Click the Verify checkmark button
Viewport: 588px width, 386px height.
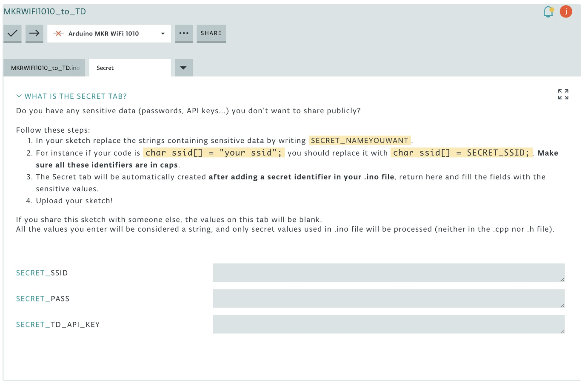click(x=13, y=33)
